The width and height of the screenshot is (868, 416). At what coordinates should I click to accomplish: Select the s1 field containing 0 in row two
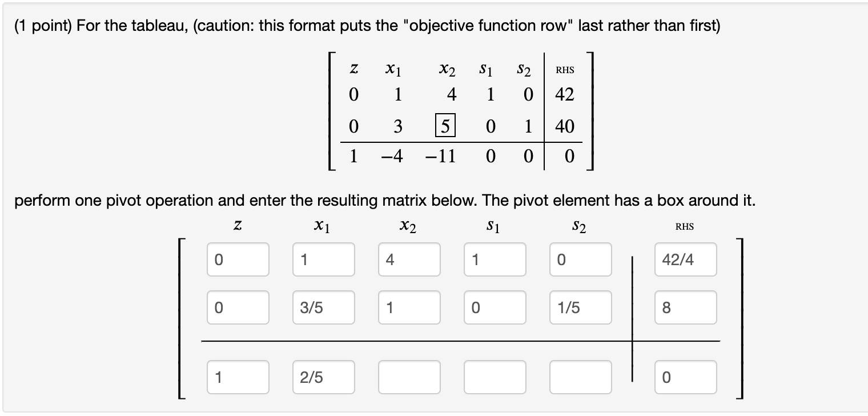click(x=495, y=307)
